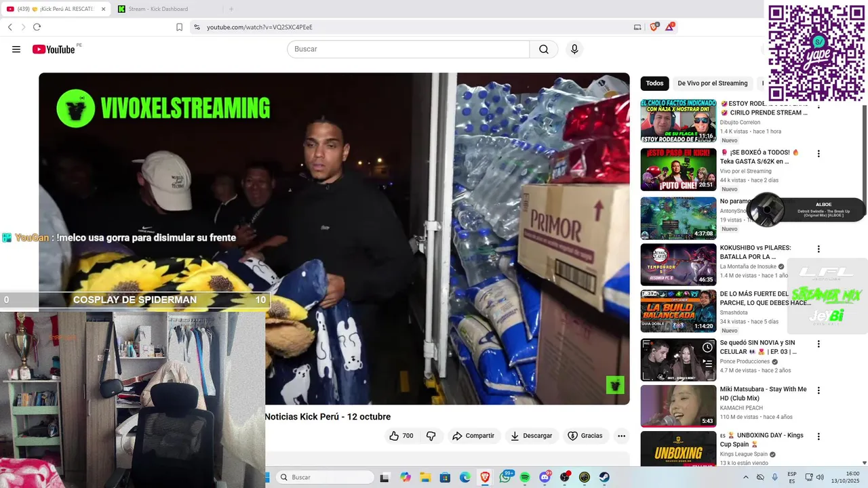Add 'Se quedó SIN NOVIA' to Watch later

[707, 347]
